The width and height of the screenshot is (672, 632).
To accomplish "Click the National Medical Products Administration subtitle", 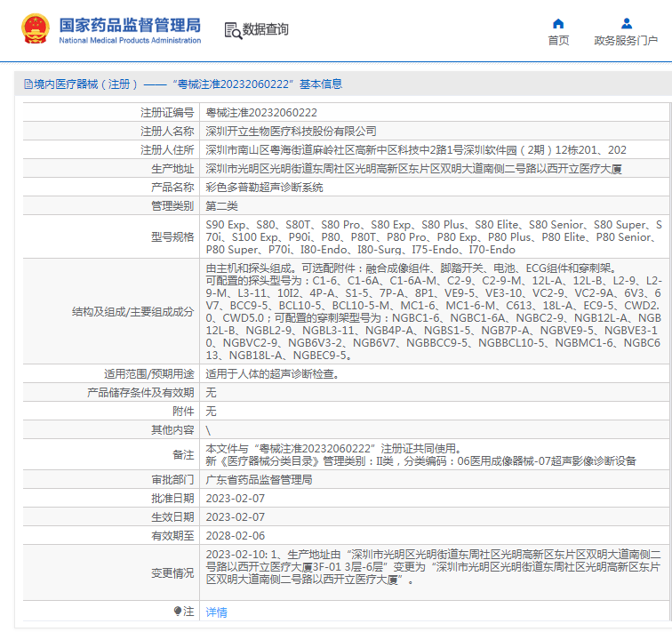I will pos(130,41).
